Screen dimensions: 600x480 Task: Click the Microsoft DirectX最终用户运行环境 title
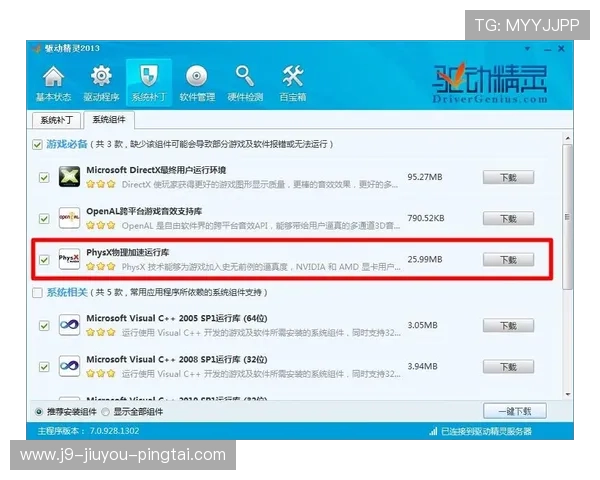[x=156, y=170]
